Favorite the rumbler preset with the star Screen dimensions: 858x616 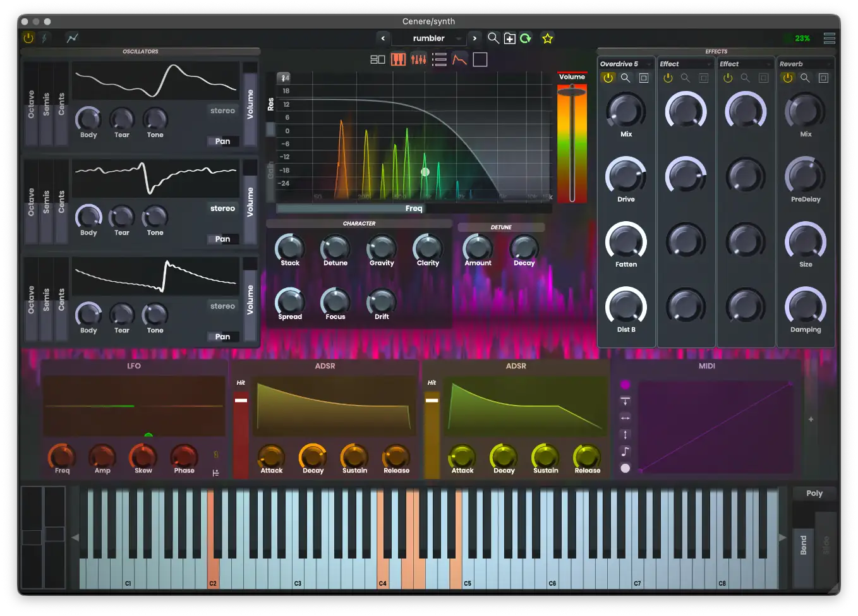click(547, 39)
